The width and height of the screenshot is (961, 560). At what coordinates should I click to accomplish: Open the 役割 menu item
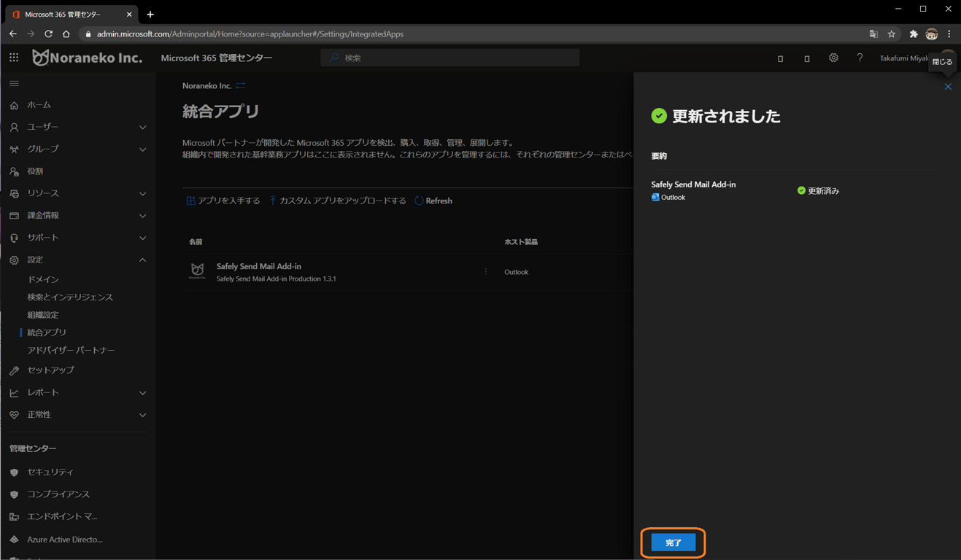click(x=35, y=171)
